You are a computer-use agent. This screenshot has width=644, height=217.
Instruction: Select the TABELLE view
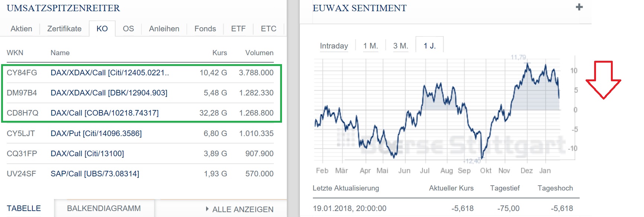(x=24, y=208)
